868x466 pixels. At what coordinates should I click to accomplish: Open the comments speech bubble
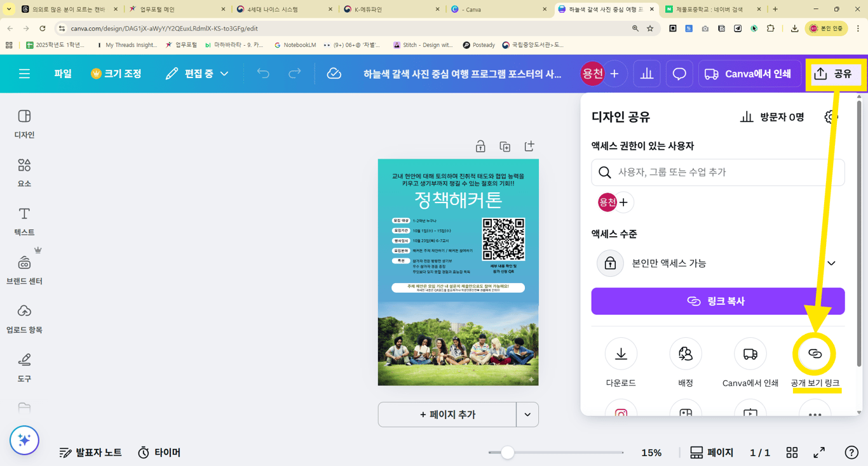point(679,74)
